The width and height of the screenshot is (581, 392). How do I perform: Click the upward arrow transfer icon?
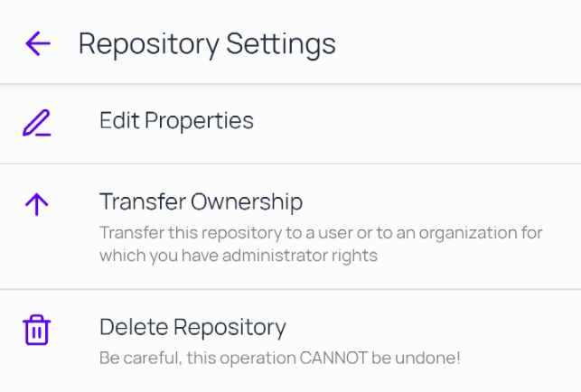(x=37, y=204)
